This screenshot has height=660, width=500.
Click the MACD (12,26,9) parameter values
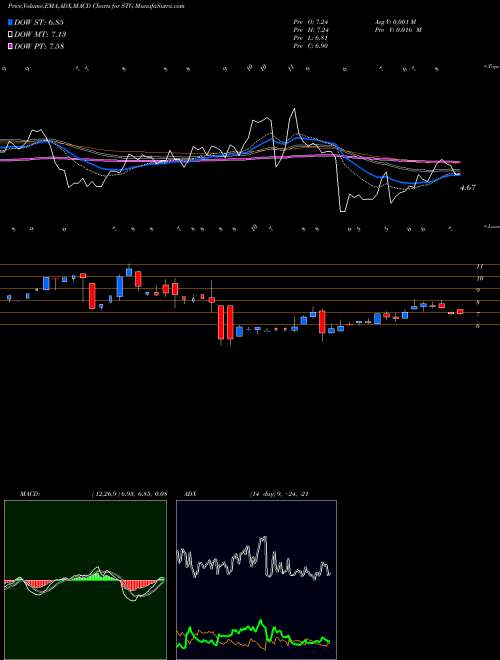129,494
